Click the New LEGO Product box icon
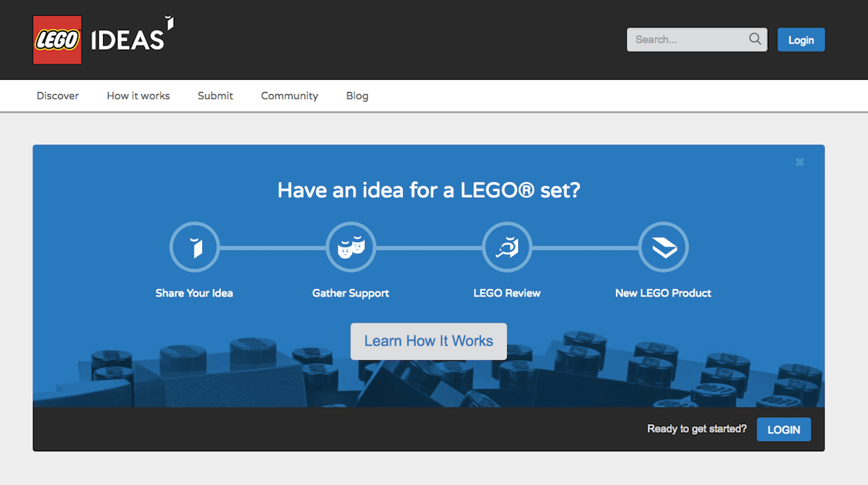The width and height of the screenshot is (868, 485). click(664, 247)
